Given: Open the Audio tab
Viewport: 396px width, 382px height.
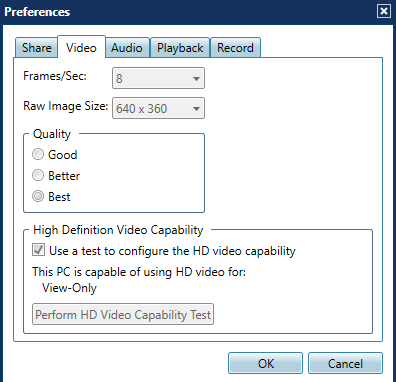Looking at the screenshot, I should 127,48.
